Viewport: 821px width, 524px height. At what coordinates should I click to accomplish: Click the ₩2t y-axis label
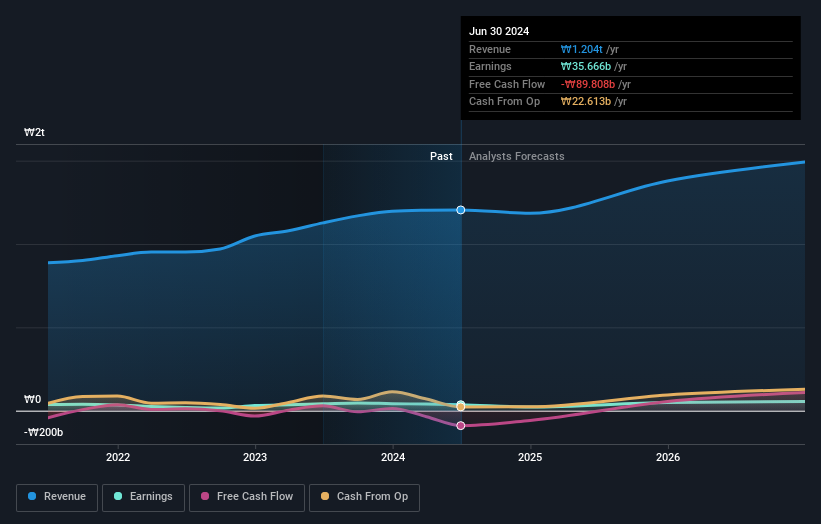[34, 132]
